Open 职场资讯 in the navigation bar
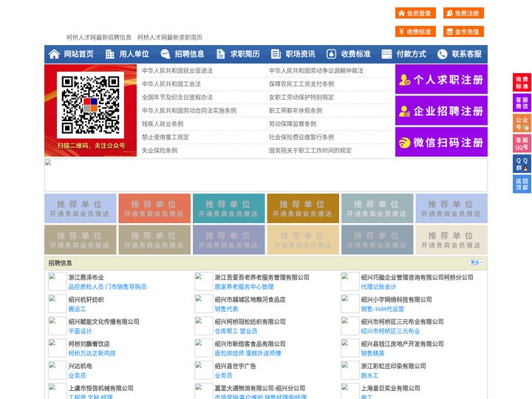The width and height of the screenshot is (532, 399). (300, 54)
